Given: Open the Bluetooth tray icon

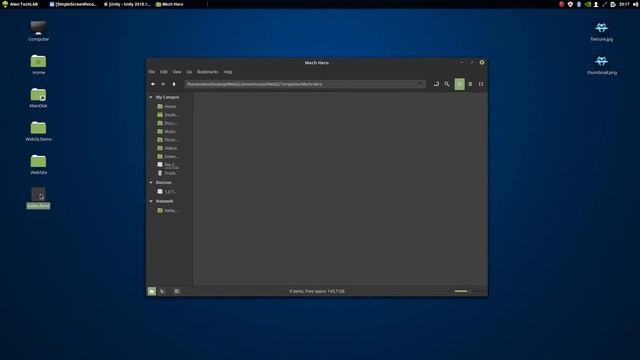Looking at the screenshot, I should 579,4.
